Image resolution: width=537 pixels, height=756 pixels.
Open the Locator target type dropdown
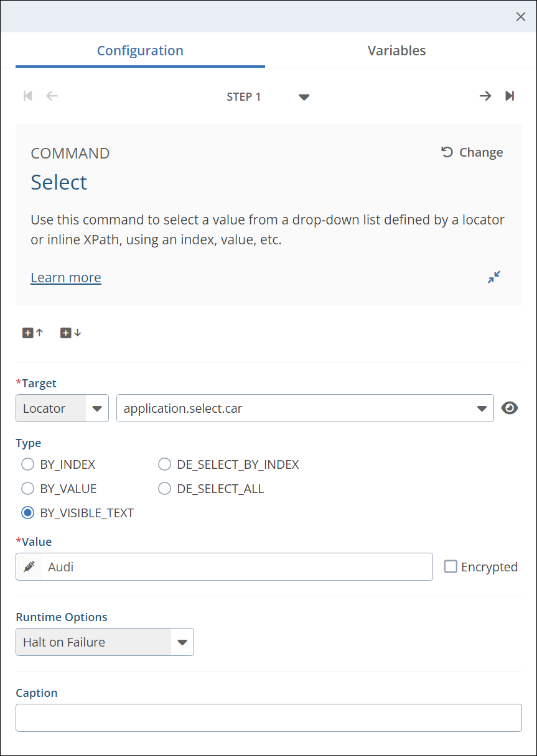coord(97,408)
